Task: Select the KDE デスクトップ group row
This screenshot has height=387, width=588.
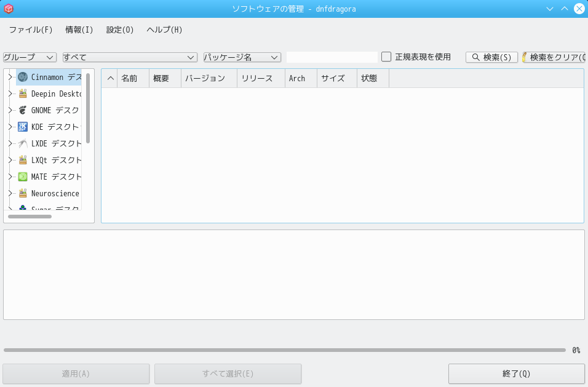Action: tap(49, 127)
